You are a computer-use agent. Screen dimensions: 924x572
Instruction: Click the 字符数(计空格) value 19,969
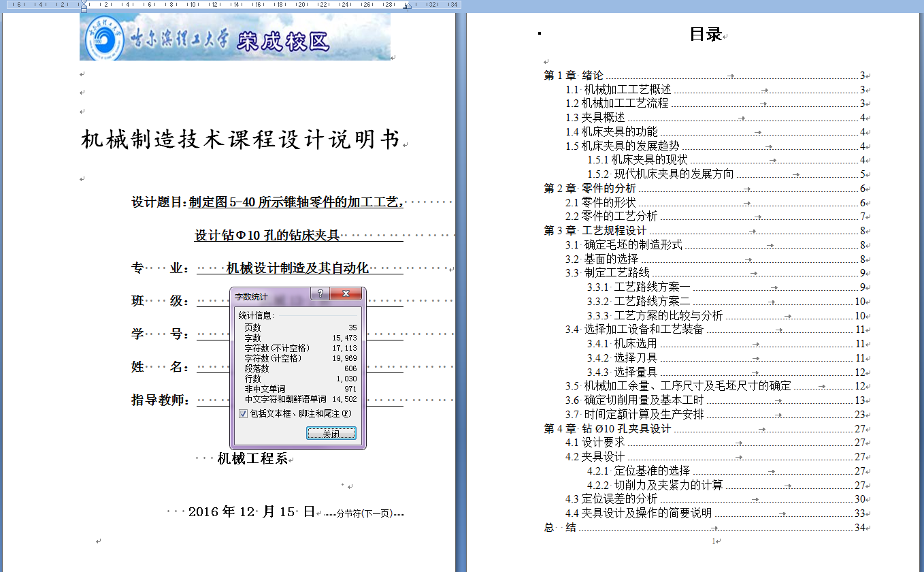coord(344,358)
